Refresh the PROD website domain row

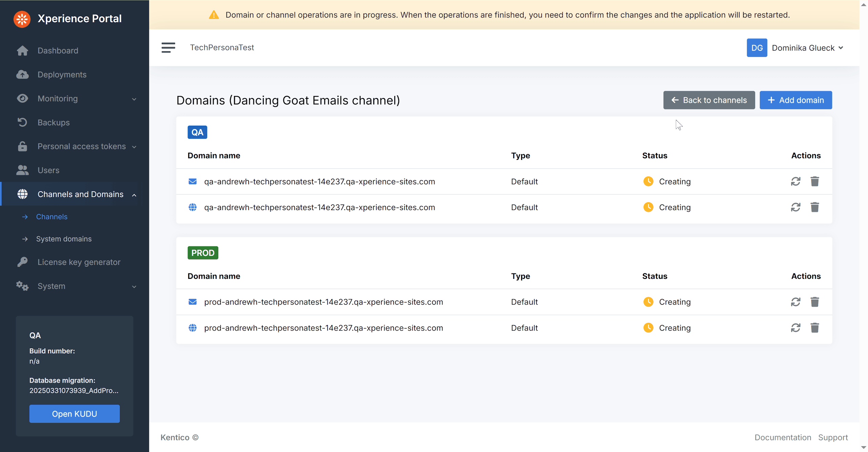coord(795,328)
